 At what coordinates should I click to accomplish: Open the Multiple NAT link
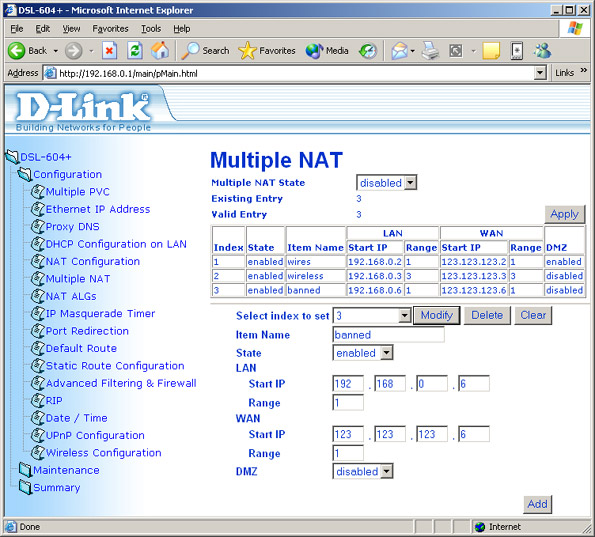[x=78, y=279]
